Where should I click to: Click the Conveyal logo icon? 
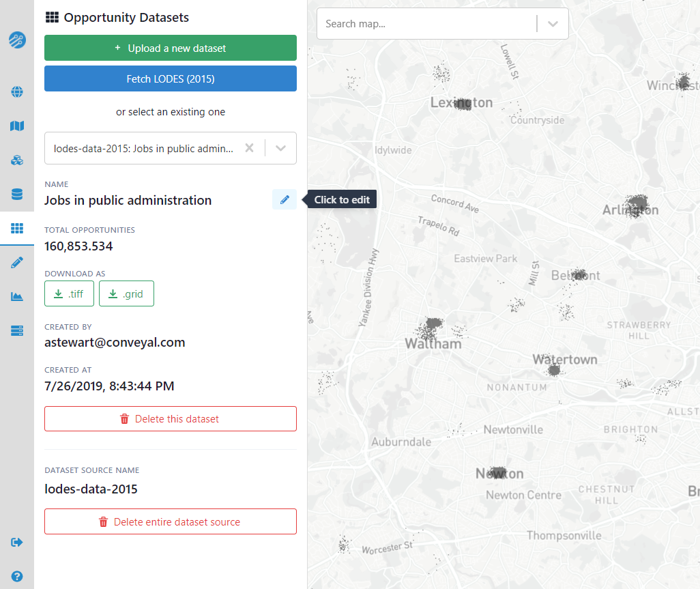(16, 40)
